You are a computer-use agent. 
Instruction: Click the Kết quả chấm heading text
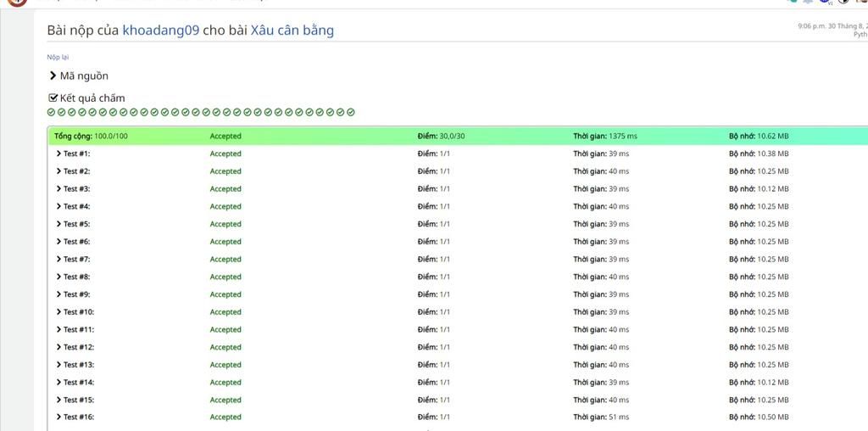point(92,98)
